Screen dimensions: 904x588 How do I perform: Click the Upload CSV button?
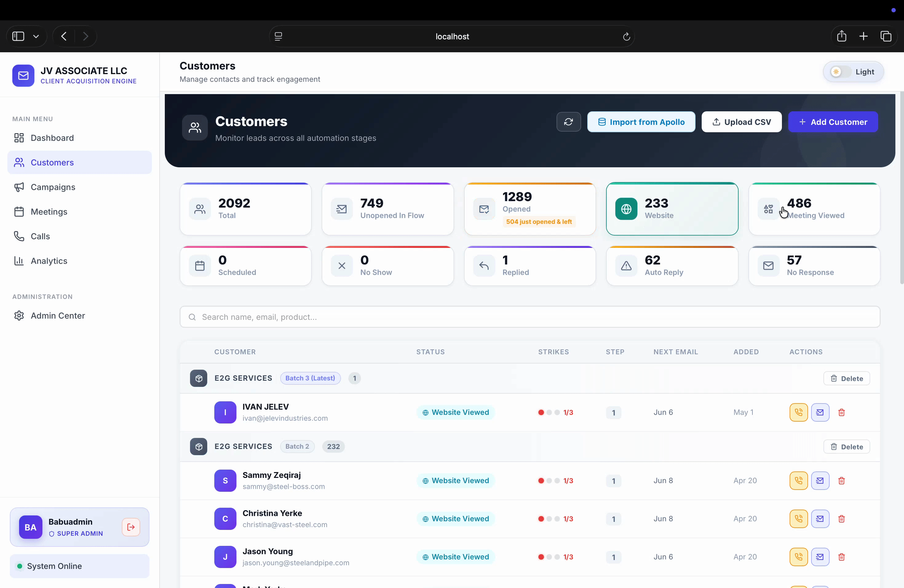point(741,121)
